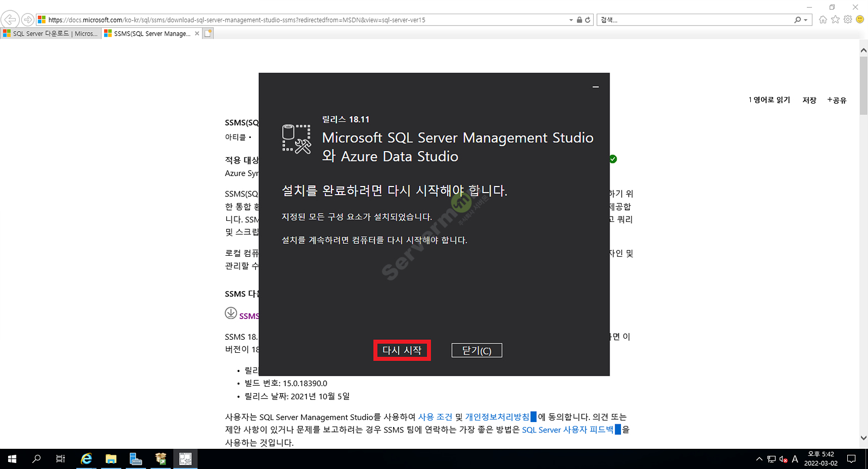Image resolution: width=868 pixels, height=469 pixels.
Task: Open taskbar search magnifier
Action: pyautogui.click(x=37, y=459)
